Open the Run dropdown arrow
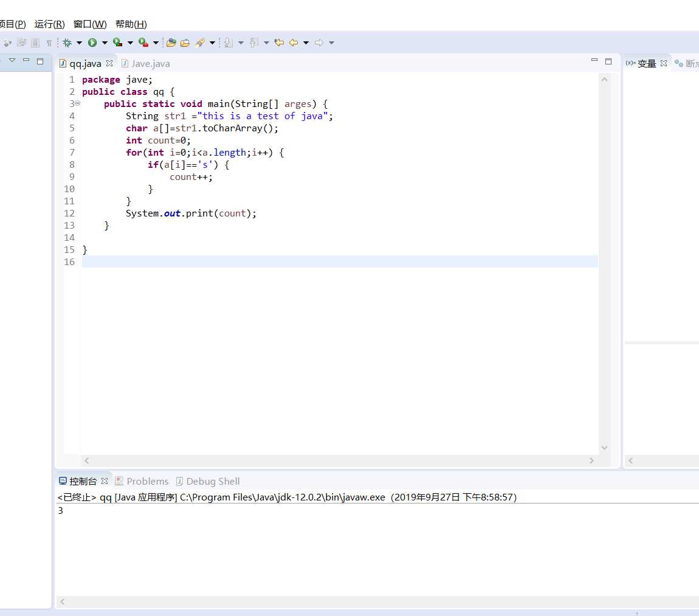Screen dimensions: 699x616 click(x=105, y=43)
